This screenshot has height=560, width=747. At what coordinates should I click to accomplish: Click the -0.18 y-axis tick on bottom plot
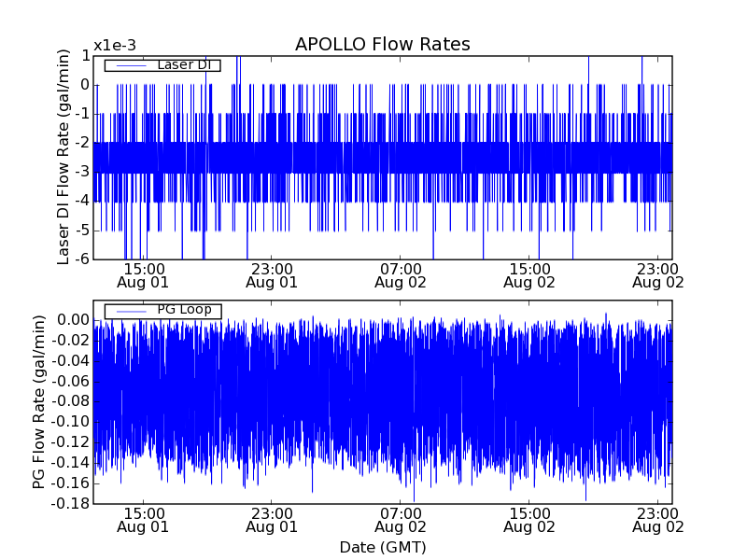pyautogui.click(x=69, y=504)
